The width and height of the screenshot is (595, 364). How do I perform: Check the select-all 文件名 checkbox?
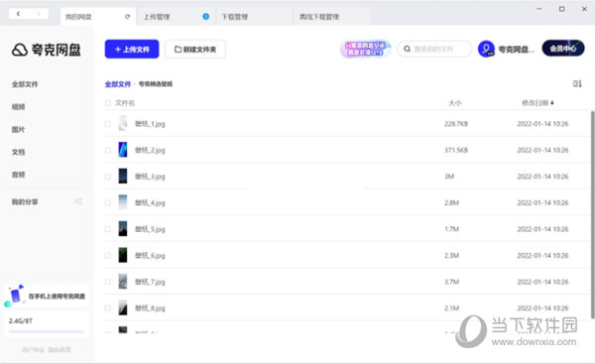click(x=108, y=103)
